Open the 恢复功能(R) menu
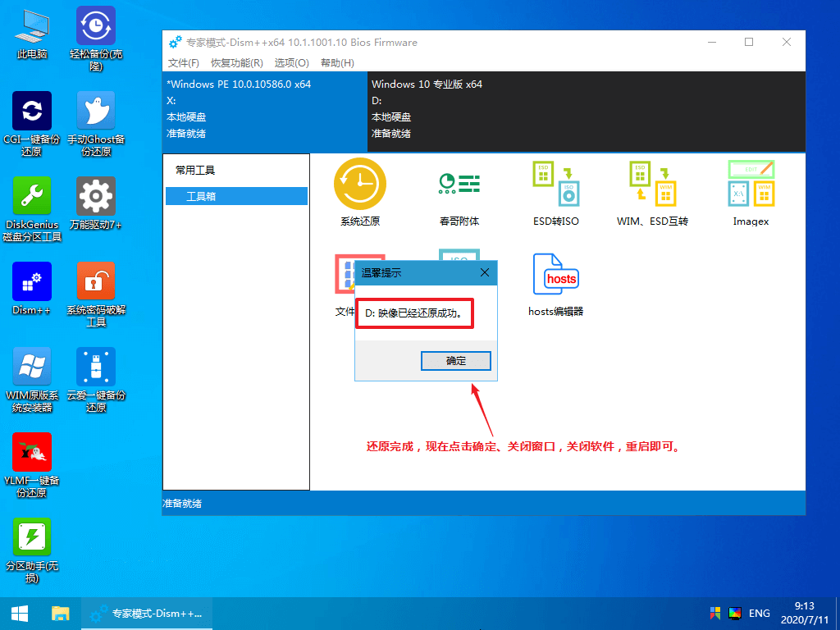 237,63
